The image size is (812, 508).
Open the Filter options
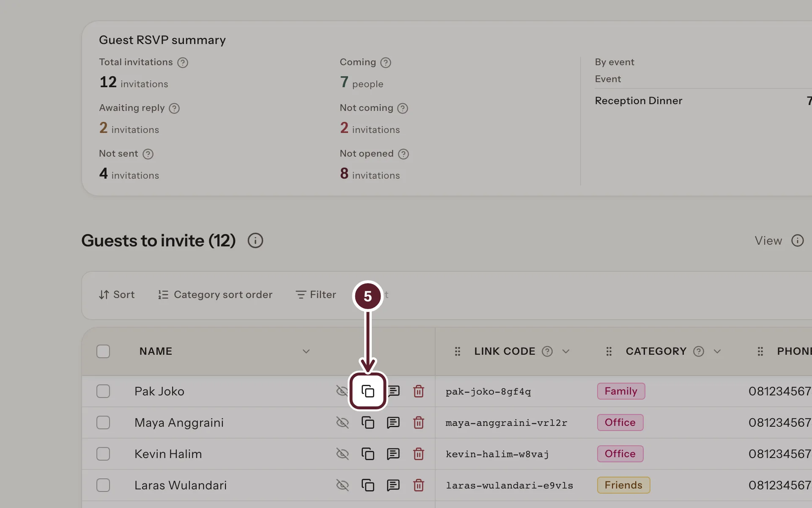point(316,295)
